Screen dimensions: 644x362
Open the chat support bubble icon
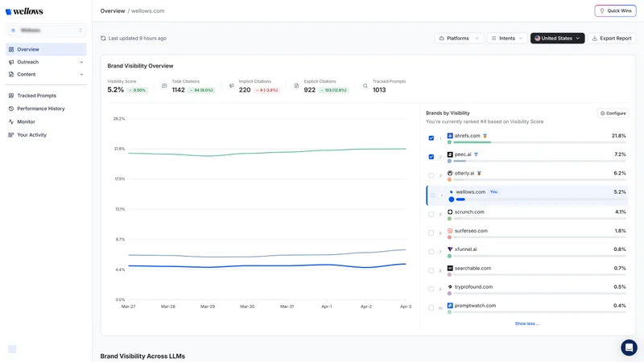point(629,348)
